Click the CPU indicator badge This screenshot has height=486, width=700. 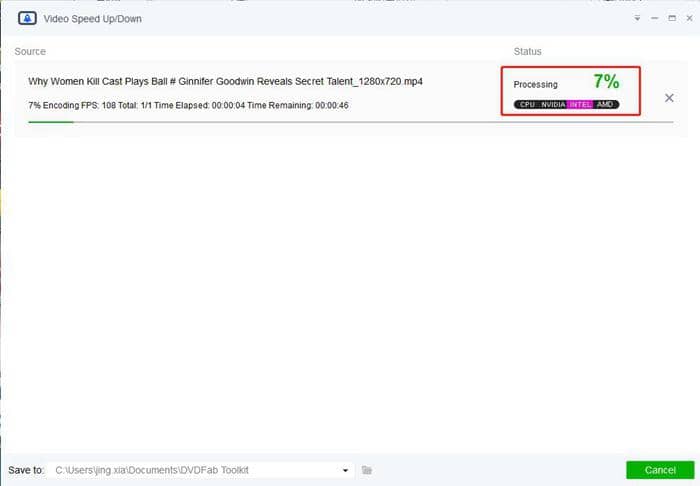(527, 104)
